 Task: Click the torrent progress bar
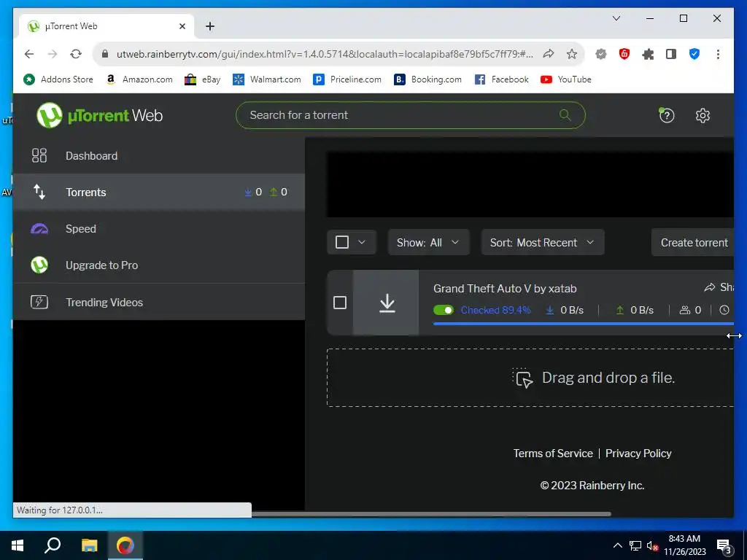(583, 324)
